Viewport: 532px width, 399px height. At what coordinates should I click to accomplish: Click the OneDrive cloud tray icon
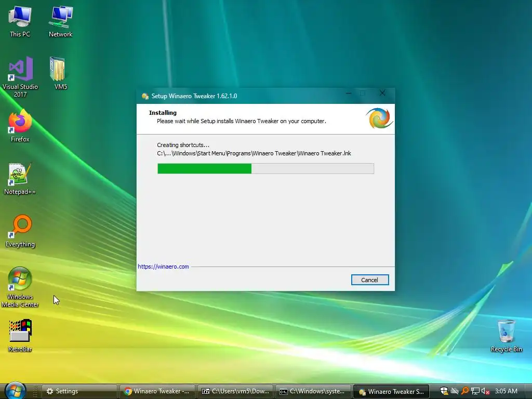[455, 391]
